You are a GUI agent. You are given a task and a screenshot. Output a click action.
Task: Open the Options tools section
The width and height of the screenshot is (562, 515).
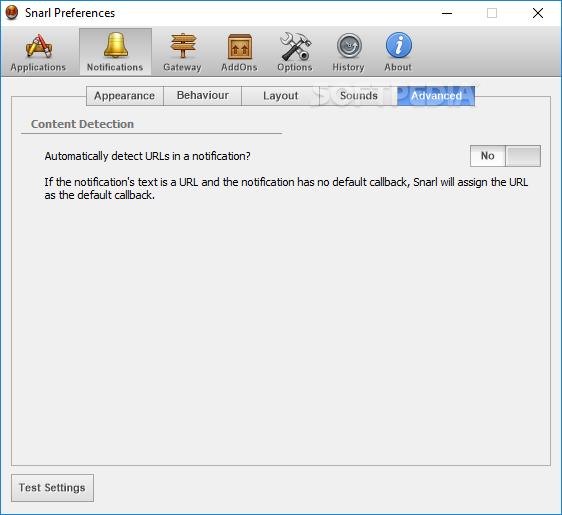(x=295, y=52)
